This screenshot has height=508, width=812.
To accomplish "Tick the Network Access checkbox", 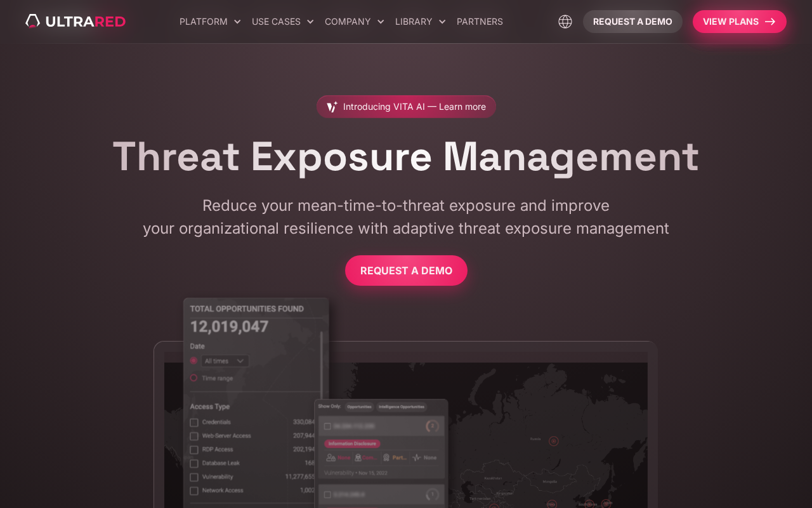I will click(x=194, y=491).
